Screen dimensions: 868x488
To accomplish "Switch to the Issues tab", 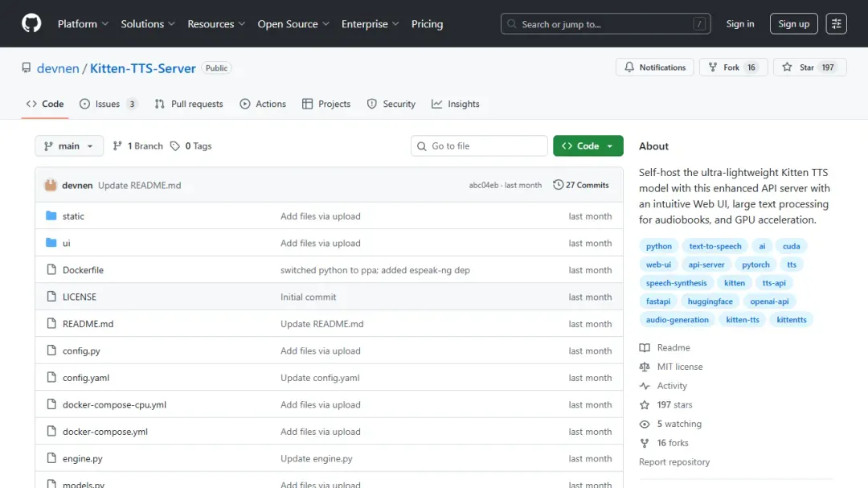I will tap(108, 104).
